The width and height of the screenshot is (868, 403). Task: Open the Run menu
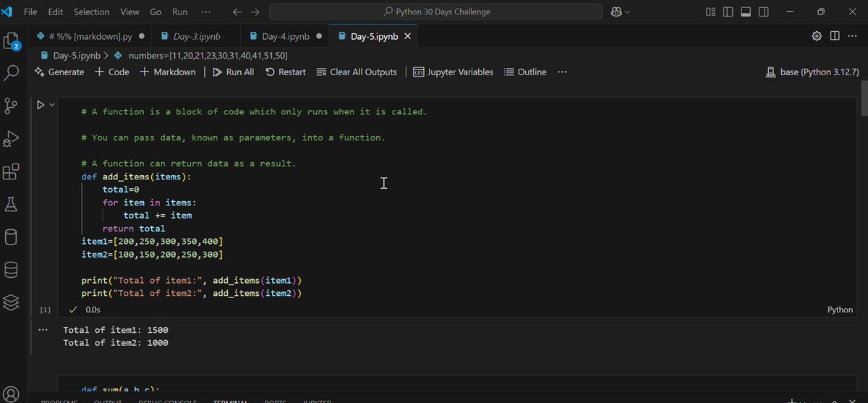point(180,12)
